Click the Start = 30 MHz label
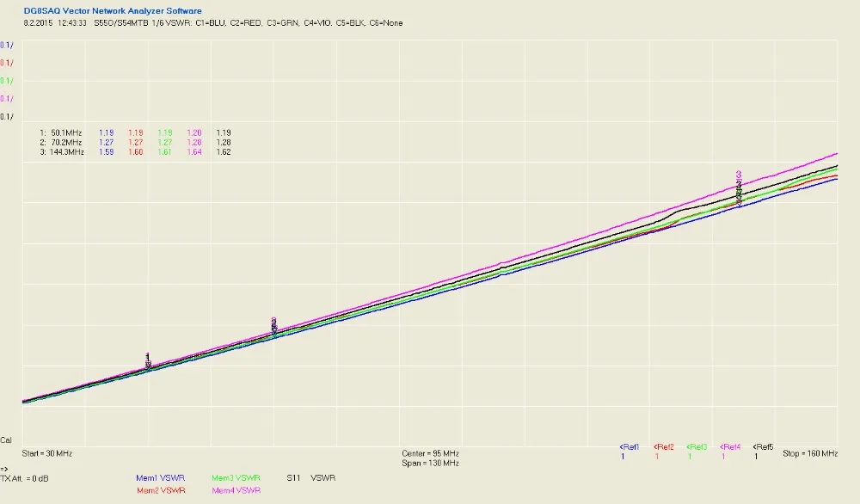The image size is (860, 504). [x=47, y=453]
